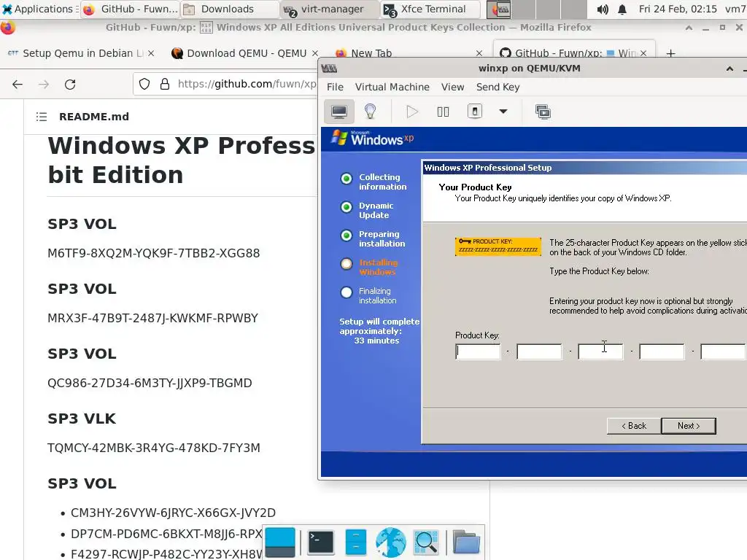This screenshot has width=747, height=560.
Task: Focus the second Product Key field
Action: coord(539,351)
